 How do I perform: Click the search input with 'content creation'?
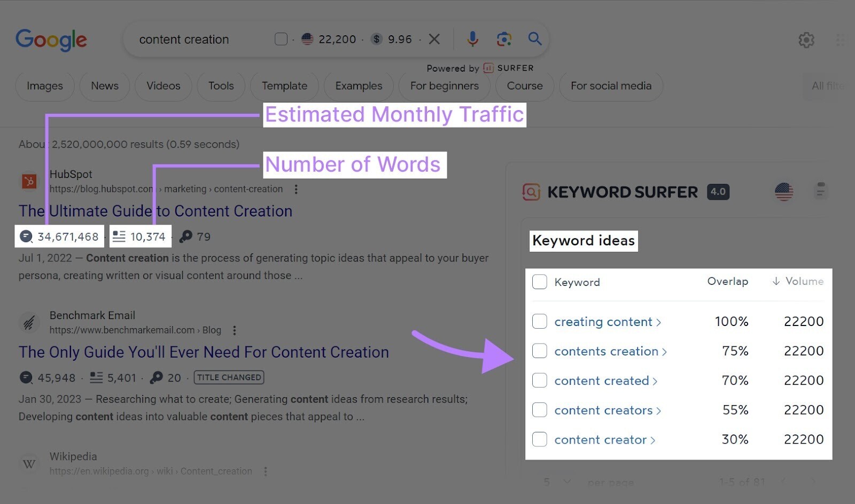coord(184,40)
